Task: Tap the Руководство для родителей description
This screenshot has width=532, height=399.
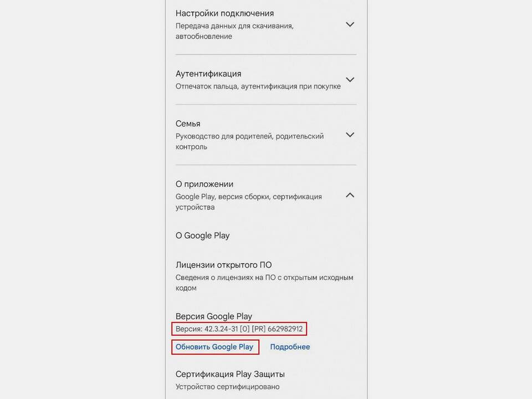Action: (249, 141)
